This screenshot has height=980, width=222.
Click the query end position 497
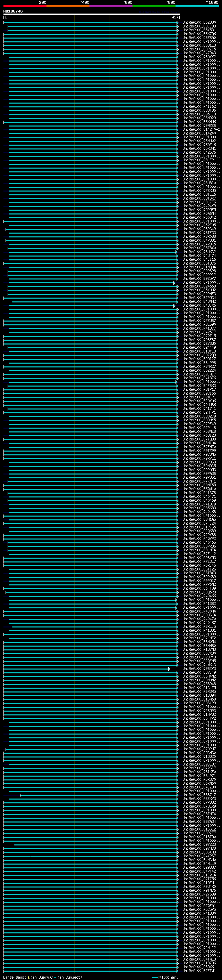click(175, 17)
